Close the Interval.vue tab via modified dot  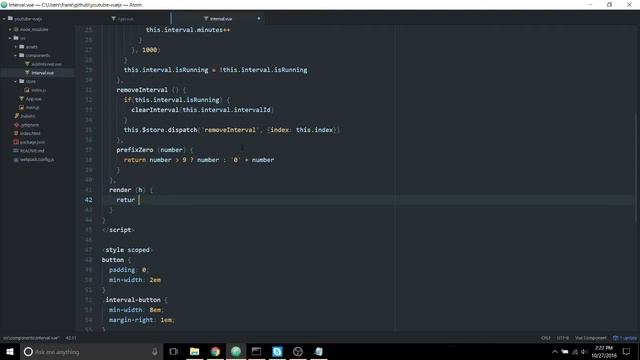(259, 18)
